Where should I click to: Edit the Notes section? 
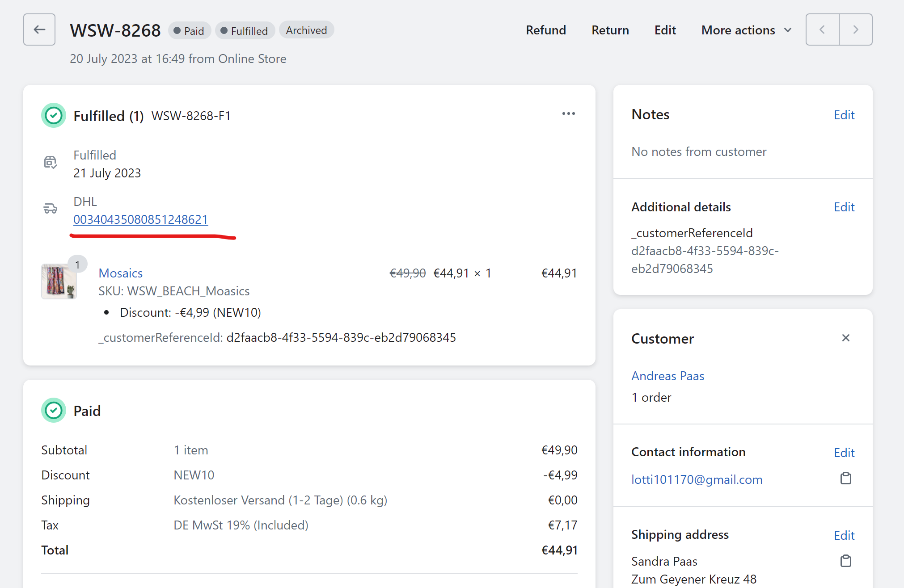(844, 115)
